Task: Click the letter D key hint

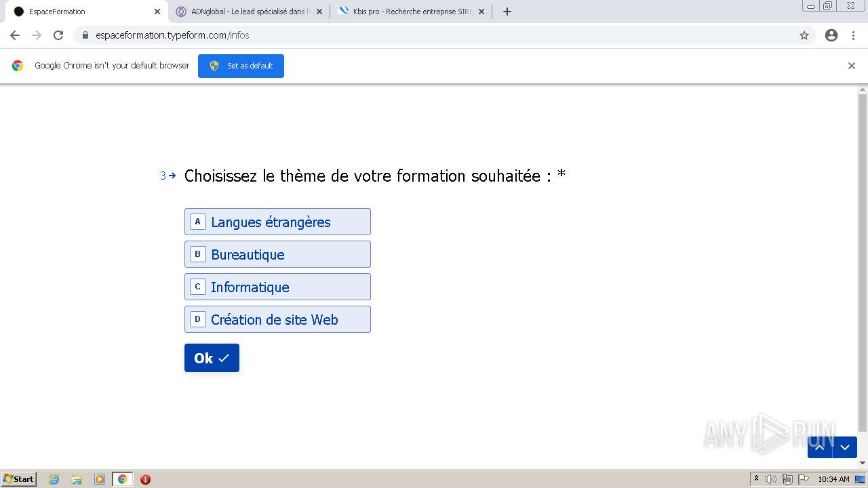Action: (197, 319)
